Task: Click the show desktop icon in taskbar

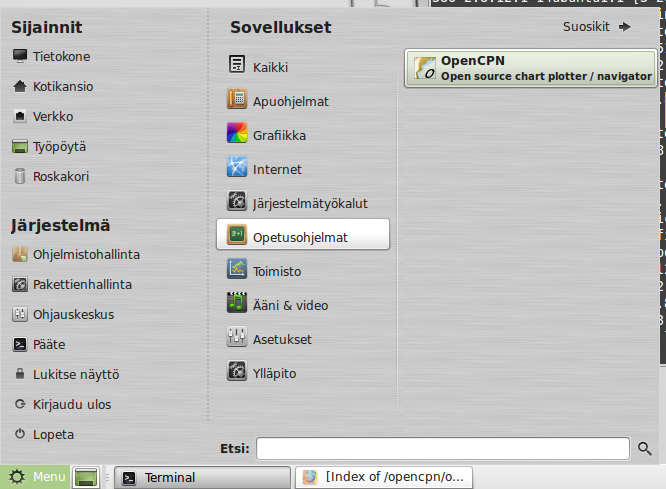Action: pos(86,477)
